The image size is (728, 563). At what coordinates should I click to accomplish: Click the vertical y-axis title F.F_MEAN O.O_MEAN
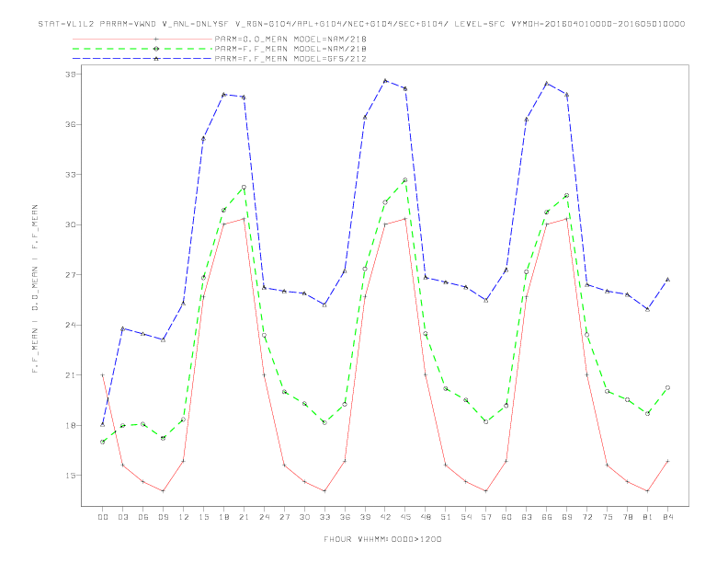pyautogui.click(x=35, y=289)
